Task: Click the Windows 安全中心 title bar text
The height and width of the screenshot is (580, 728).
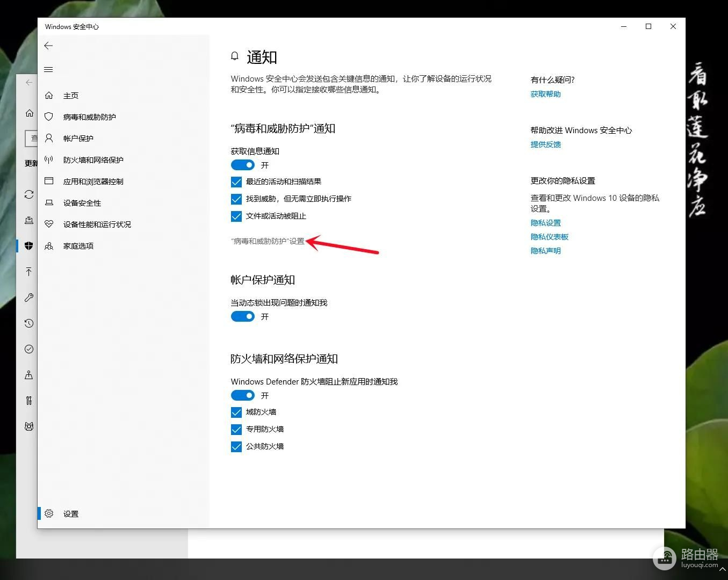Action: click(72, 26)
